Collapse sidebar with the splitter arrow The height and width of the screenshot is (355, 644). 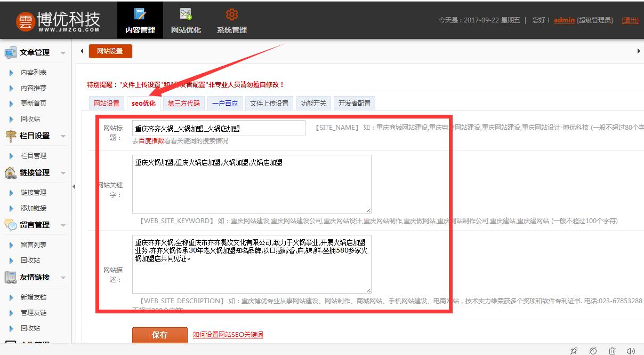[74, 186]
